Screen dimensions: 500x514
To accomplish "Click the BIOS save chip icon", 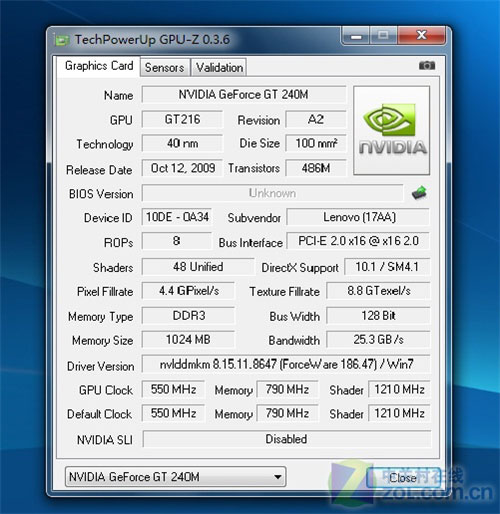I will tap(419, 193).
